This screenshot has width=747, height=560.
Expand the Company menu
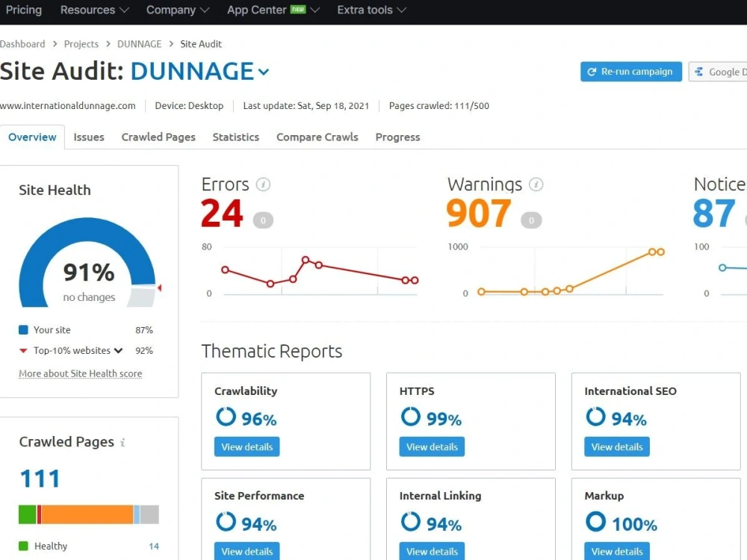click(x=178, y=10)
